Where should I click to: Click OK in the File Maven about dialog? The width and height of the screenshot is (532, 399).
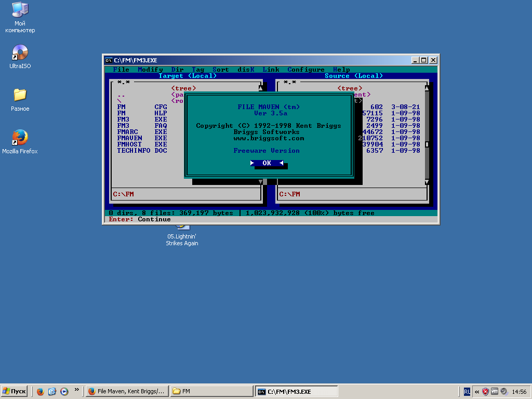[x=267, y=163]
